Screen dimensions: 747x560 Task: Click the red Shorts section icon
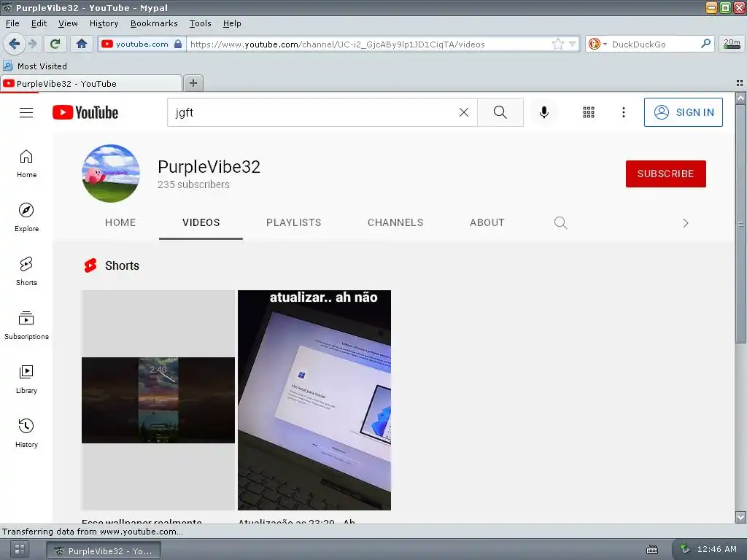coord(90,265)
